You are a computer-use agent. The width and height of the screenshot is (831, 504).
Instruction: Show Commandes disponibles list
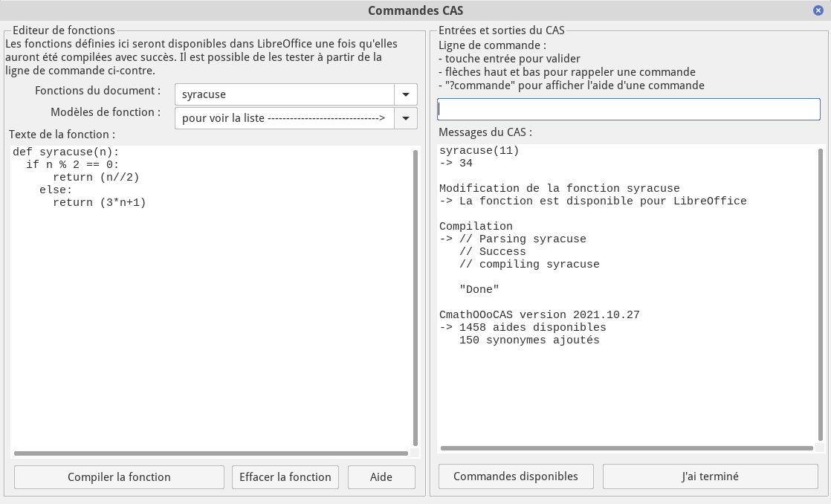coord(516,476)
